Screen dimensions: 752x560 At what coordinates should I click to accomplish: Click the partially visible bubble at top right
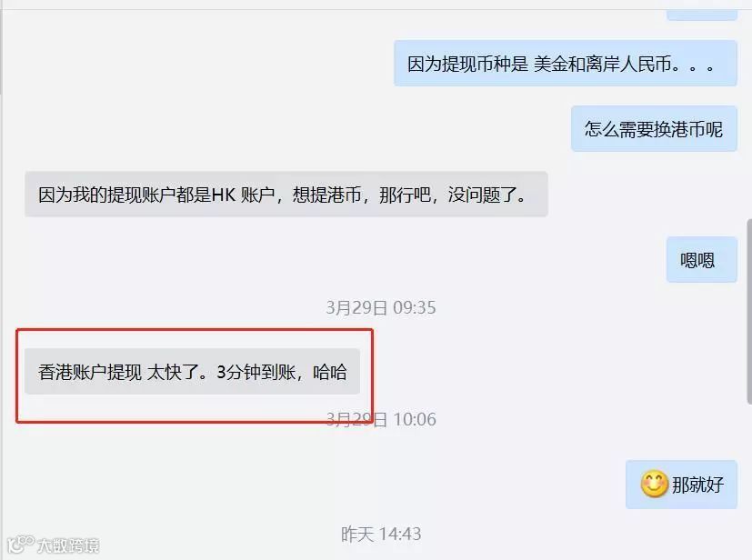[x=702, y=15]
